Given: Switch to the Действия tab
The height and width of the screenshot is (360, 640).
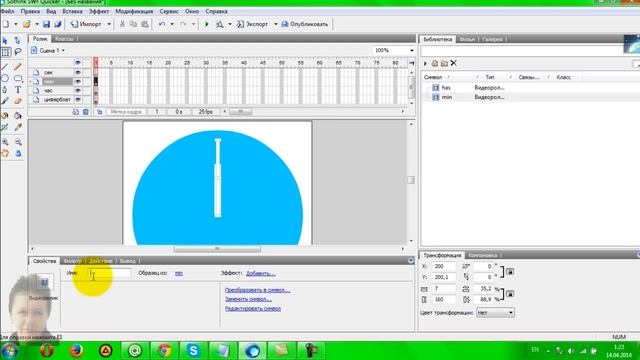Looking at the screenshot, I should point(100,261).
